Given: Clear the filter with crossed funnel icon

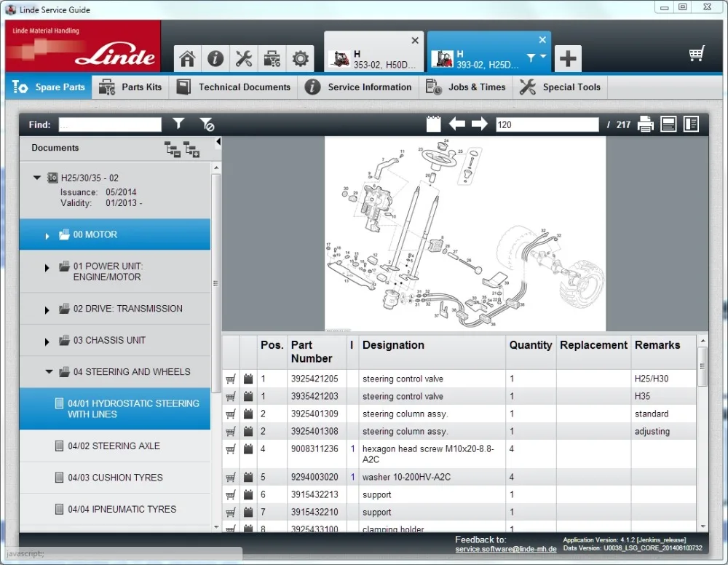Looking at the screenshot, I should pyautogui.click(x=207, y=125).
